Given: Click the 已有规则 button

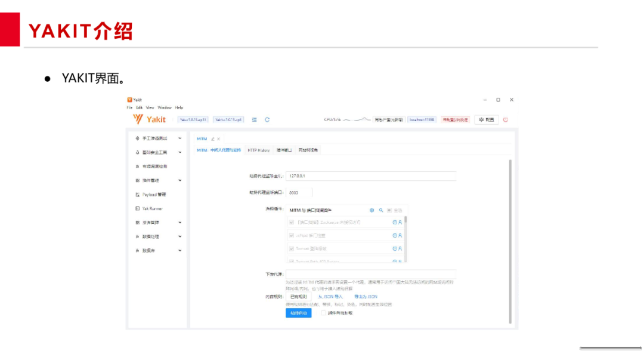Looking at the screenshot, I should 299,296.
